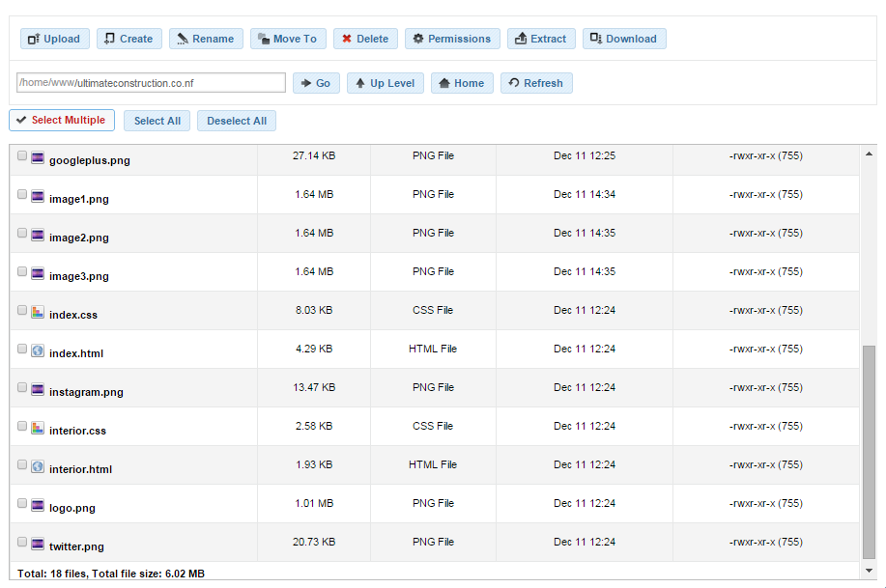This screenshot has height=588, width=886.
Task: Select the logo.png file name
Action: [x=71, y=508]
